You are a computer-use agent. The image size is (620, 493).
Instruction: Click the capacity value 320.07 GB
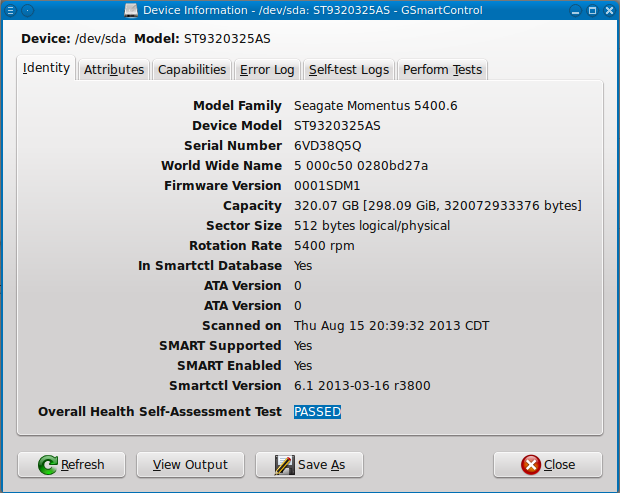(x=438, y=206)
